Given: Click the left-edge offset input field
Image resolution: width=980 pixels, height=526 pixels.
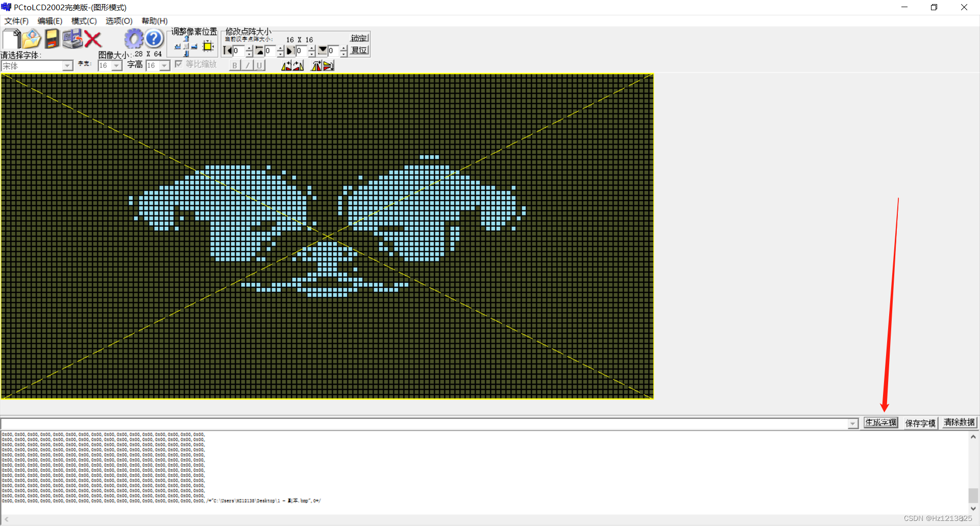Looking at the screenshot, I should 239,51.
